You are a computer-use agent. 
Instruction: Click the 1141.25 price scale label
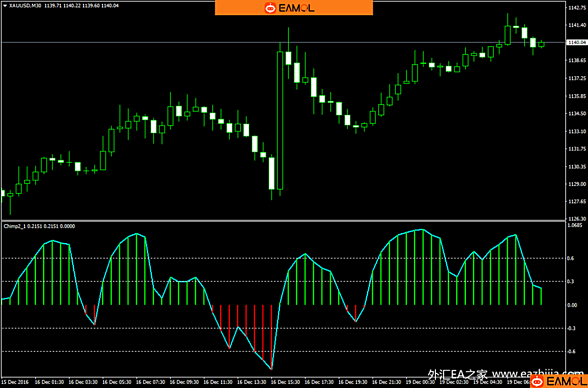[577, 25]
